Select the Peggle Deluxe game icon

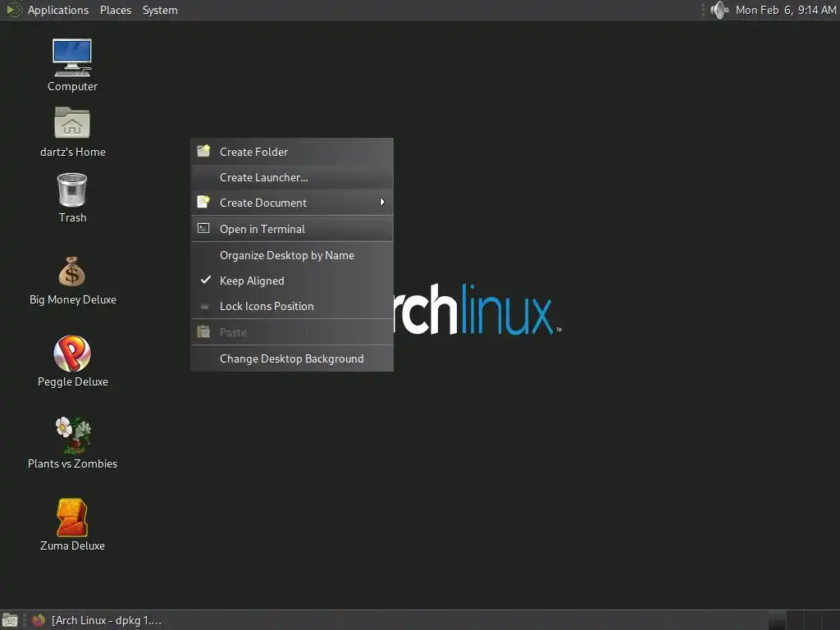[x=72, y=353]
